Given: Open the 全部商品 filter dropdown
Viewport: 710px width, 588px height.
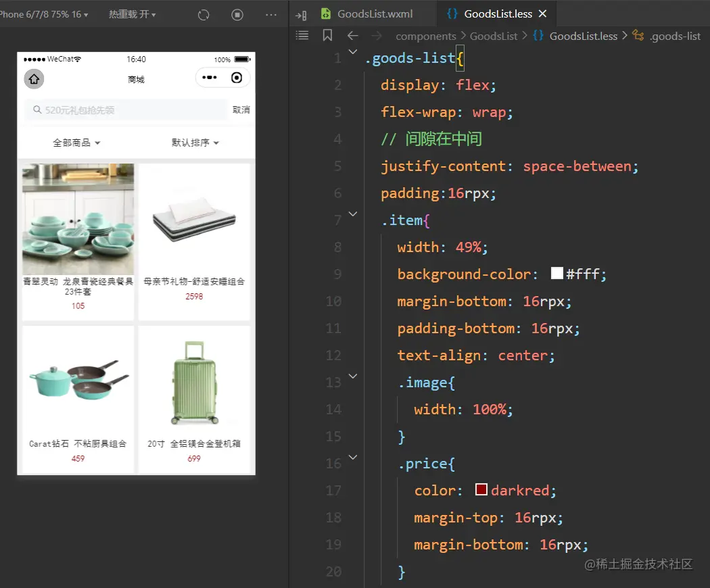Looking at the screenshot, I should coord(76,143).
